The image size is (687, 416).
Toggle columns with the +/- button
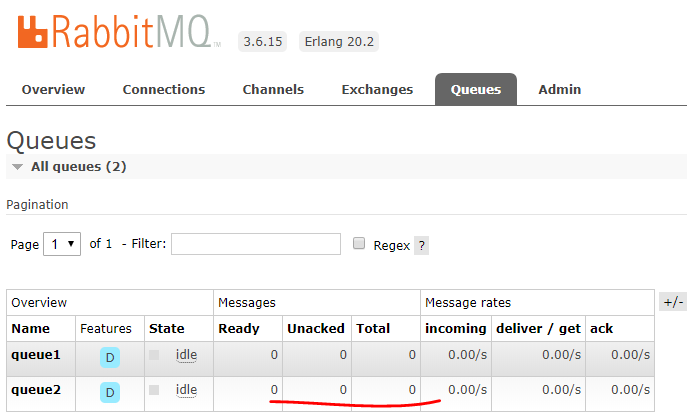tap(673, 302)
